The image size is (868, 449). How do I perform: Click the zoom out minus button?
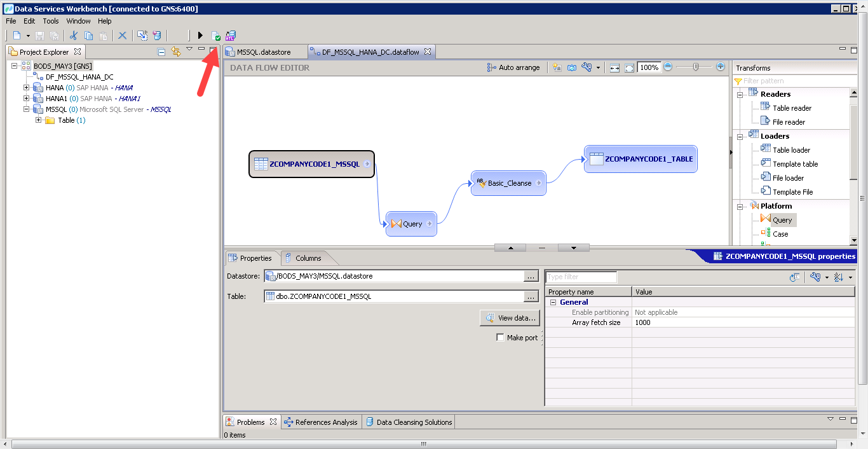tap(668, 67)
